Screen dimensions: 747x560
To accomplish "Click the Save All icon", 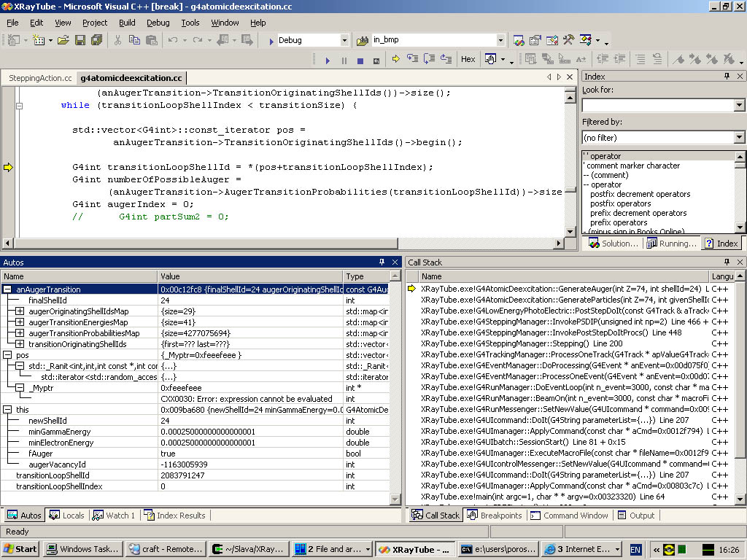I will (x=97, y=40).
